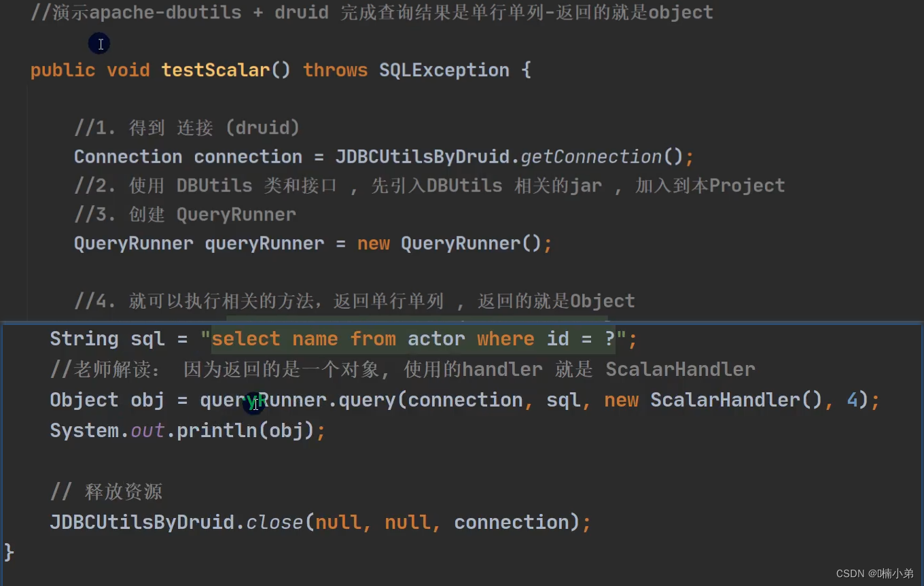Click 'JDBCUtilsByDruid' before getConnection

(422, 156)
